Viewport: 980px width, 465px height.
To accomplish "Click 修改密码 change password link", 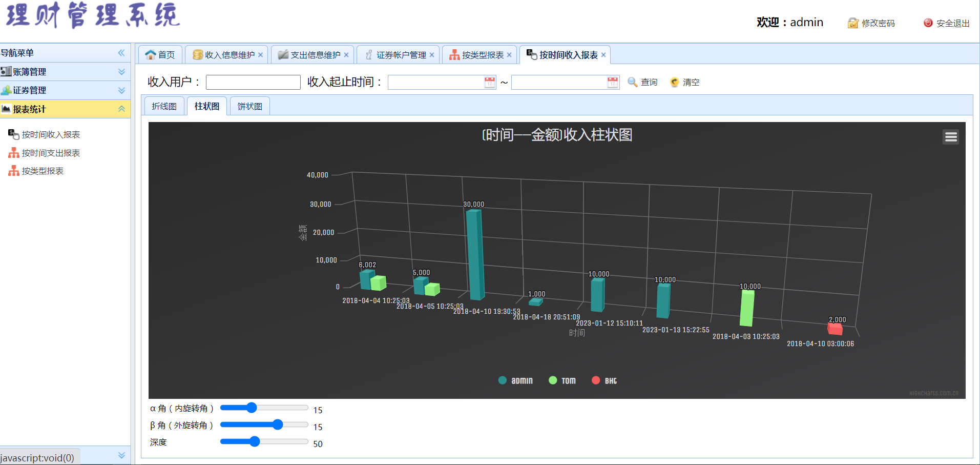I will (x=871, y=23).
